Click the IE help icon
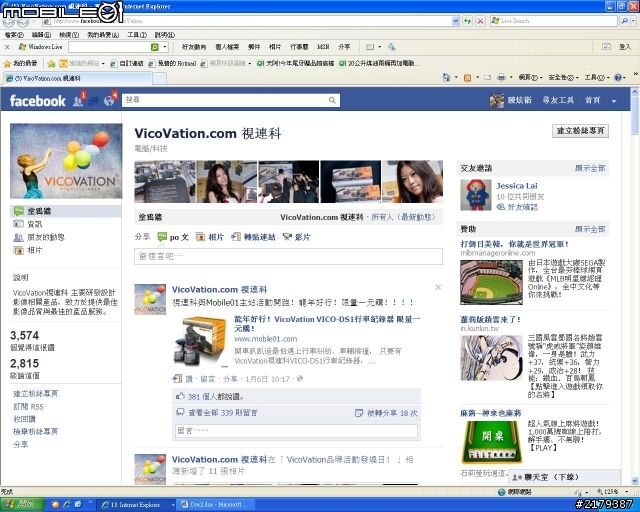Image resolution: width=640 pixels, height=512 pixels. pos(618,77)
